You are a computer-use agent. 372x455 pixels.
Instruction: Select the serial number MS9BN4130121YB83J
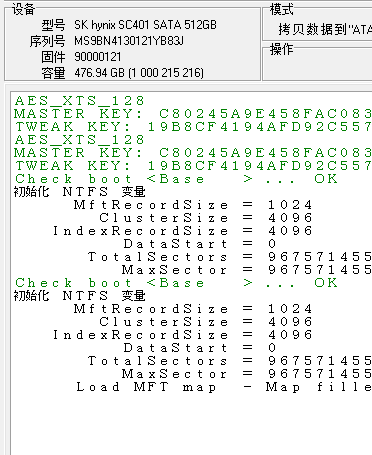pyautogui.click(x=129, y=41)
